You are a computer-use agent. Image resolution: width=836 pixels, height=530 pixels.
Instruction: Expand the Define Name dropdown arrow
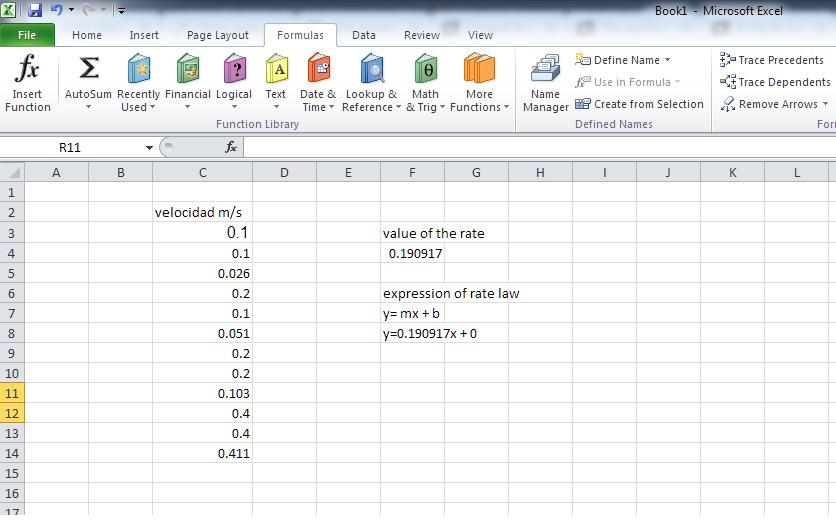point(667,60)
